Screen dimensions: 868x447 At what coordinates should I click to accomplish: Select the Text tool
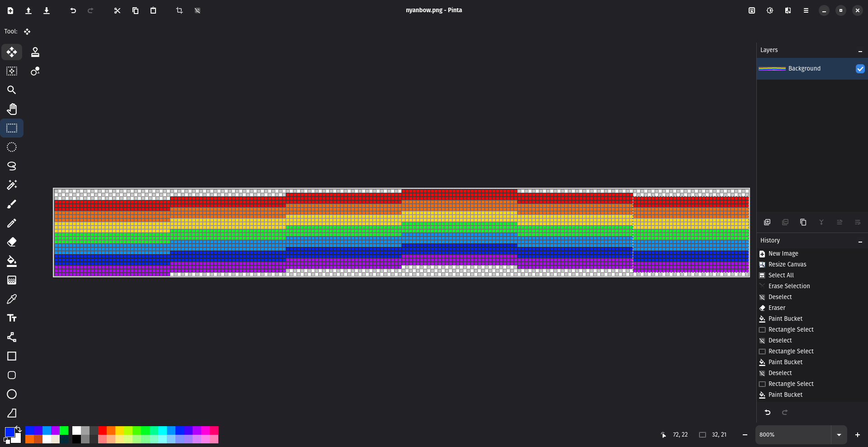12,318
